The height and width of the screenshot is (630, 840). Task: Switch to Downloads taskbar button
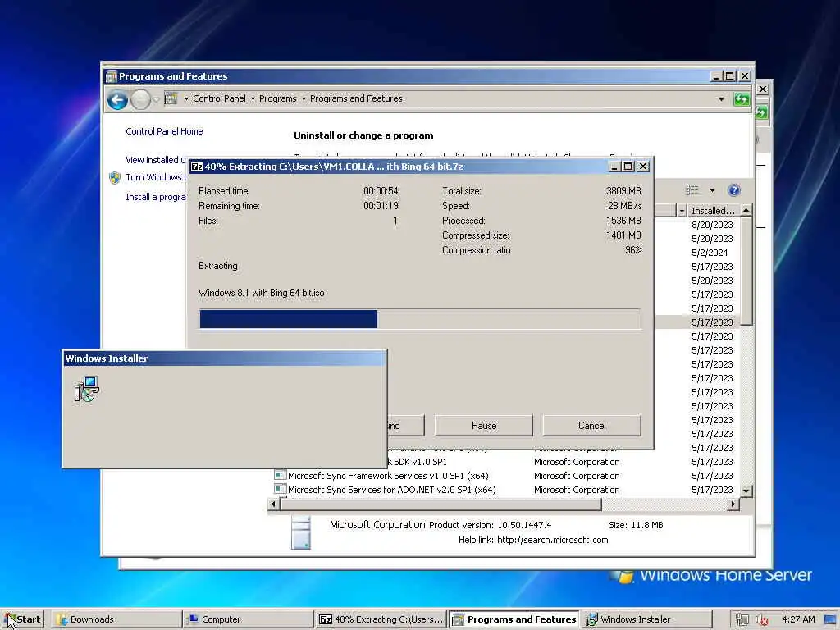(x=116, y=619)
